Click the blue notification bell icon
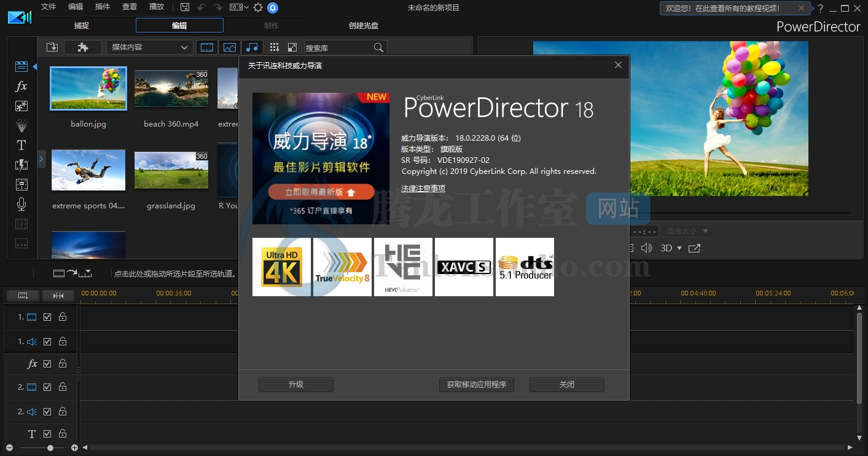 click(273, 7)
